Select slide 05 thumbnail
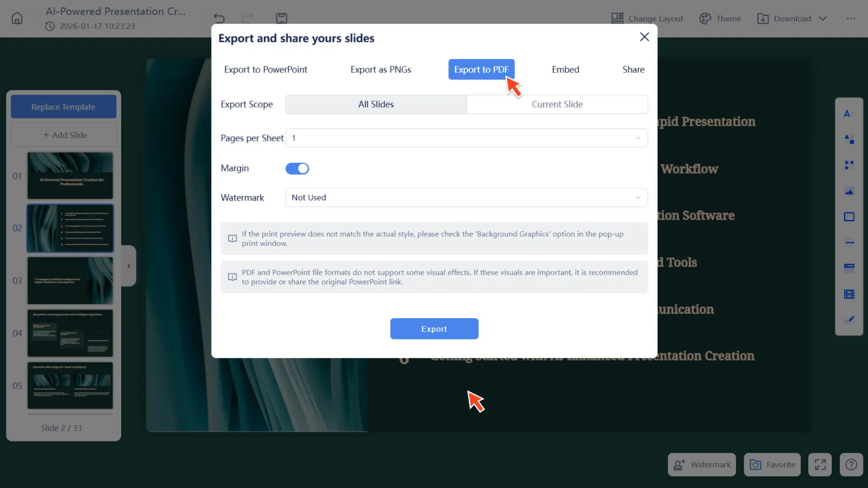 [x=70, y=385]
